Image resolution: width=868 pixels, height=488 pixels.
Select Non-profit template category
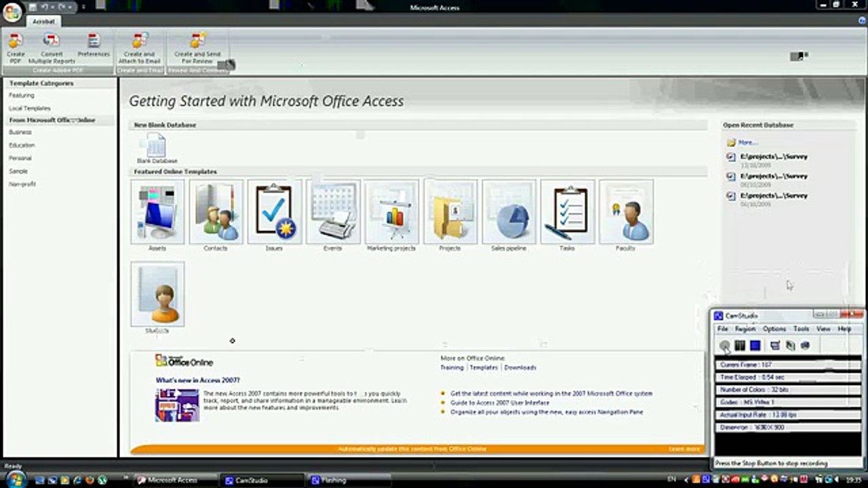tap(22, 184)
